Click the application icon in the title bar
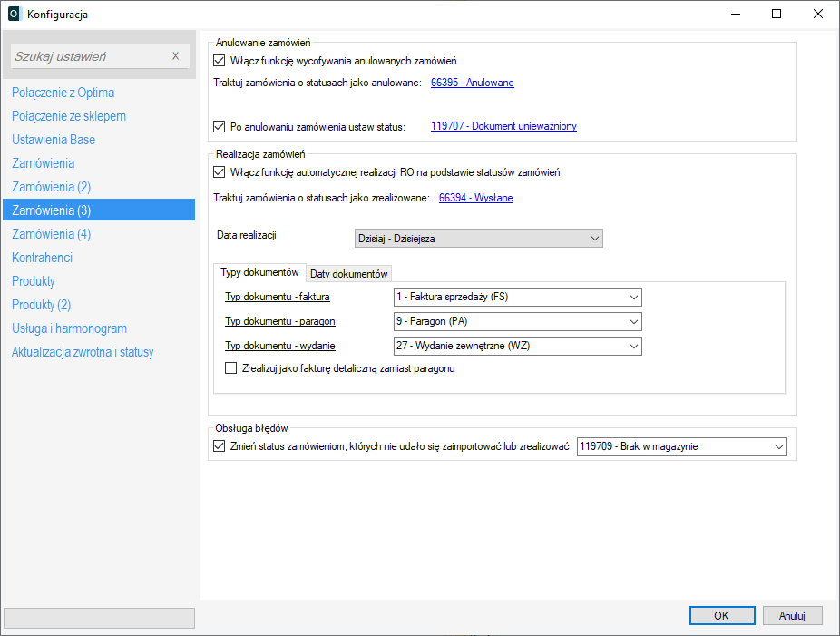The height and width of the screenshot is (636, 840). 14,14
